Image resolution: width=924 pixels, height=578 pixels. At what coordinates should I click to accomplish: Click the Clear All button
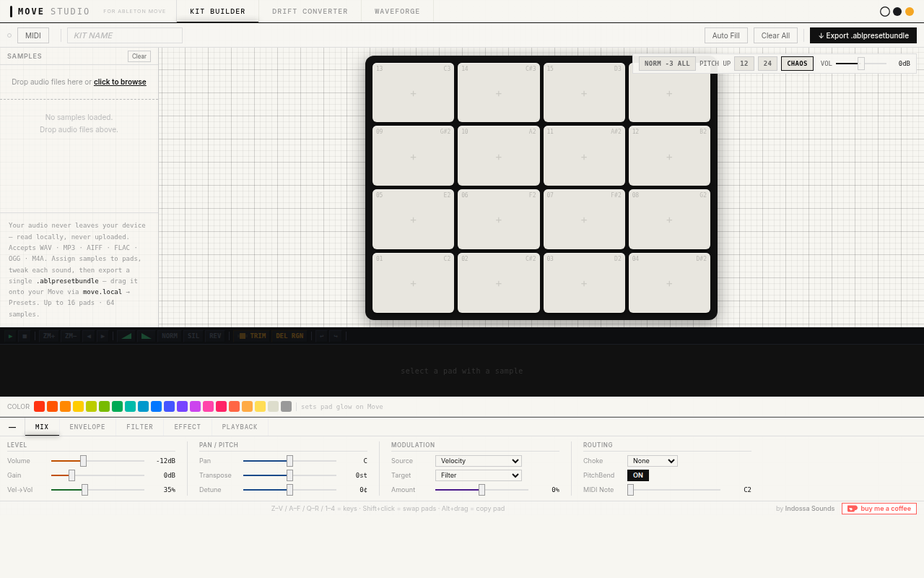pos(775,35)
